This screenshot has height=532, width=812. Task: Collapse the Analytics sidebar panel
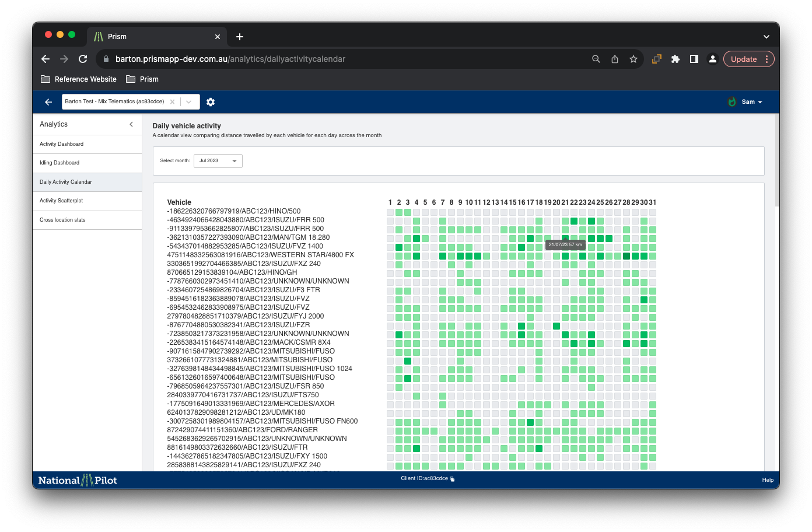click(x=131, y=124)
